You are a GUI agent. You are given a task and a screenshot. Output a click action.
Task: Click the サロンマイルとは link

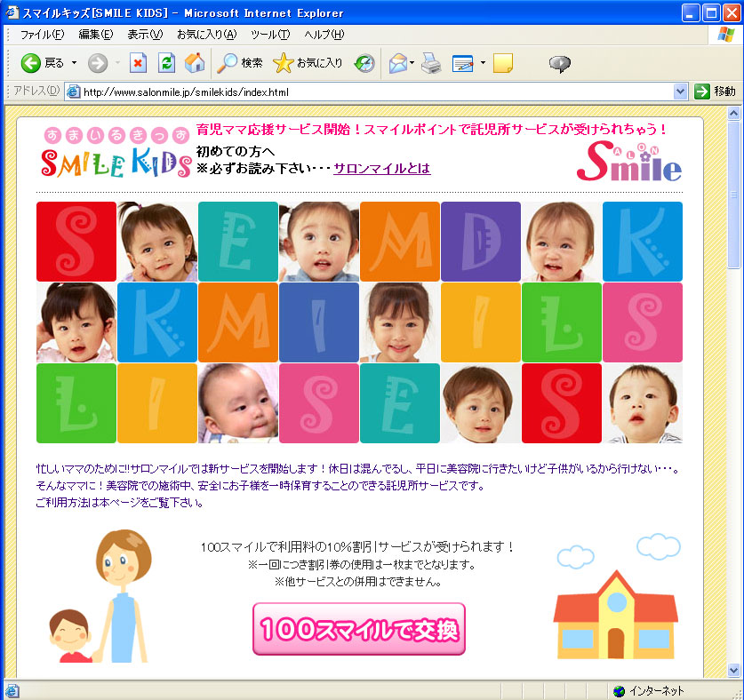tap(382, 169)
